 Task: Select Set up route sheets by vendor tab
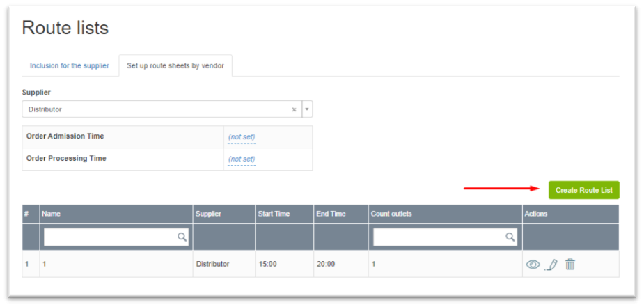pyautogui.click(x=175, y=66)
